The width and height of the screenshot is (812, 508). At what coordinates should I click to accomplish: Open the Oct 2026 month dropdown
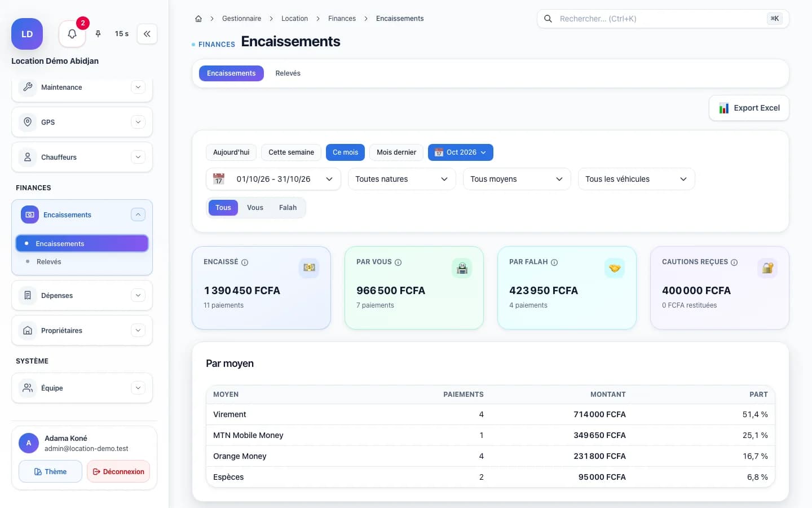pyautogui.click(x=461, y=152)
